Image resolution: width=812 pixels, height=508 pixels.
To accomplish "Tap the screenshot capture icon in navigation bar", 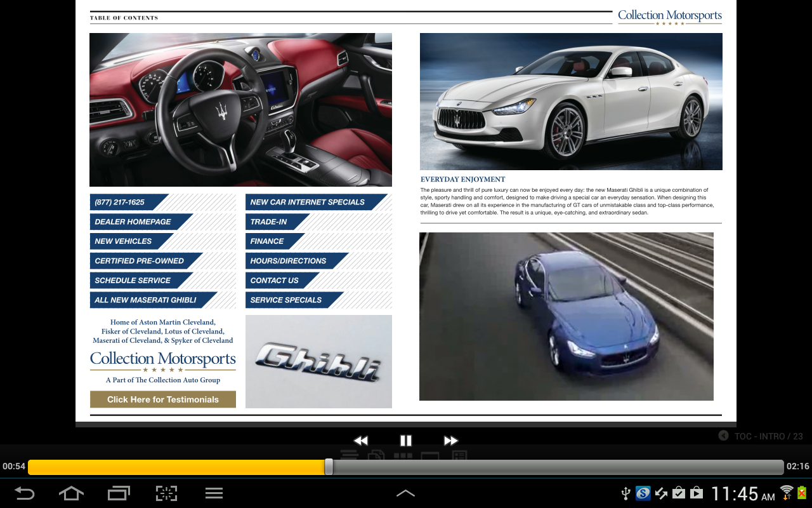I will pos(166,493).
